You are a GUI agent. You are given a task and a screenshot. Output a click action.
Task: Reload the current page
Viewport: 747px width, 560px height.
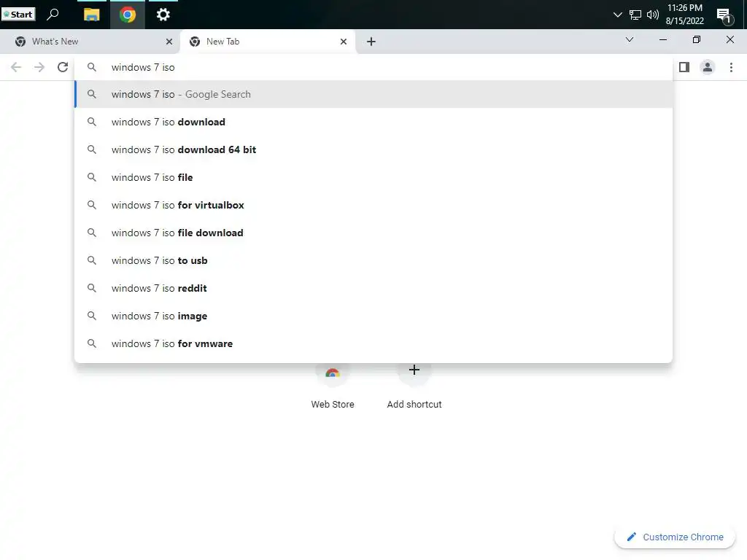tap(63, 67)
